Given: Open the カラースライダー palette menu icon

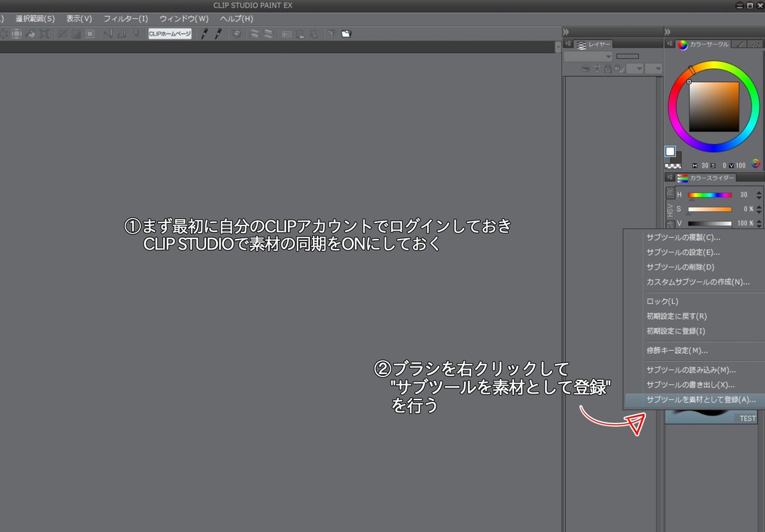Looking at the screenshot, I should click(670, 177).
